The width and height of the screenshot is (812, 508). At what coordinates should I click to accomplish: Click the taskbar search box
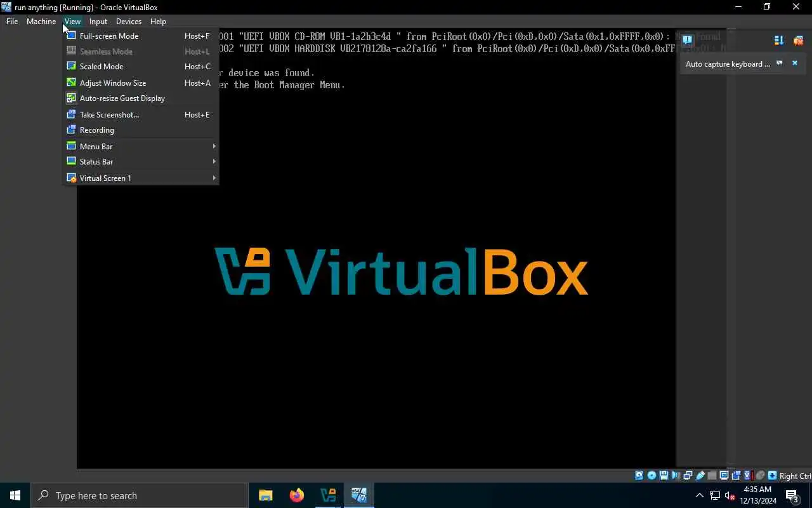[140, 495]
